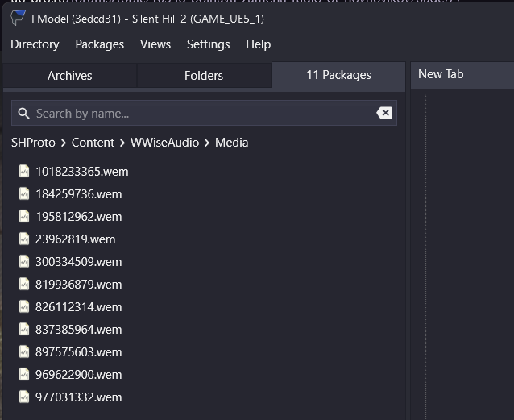This screenshot has width=514, height=420.
Task: Open the Views menu
Action: point(155,44)
